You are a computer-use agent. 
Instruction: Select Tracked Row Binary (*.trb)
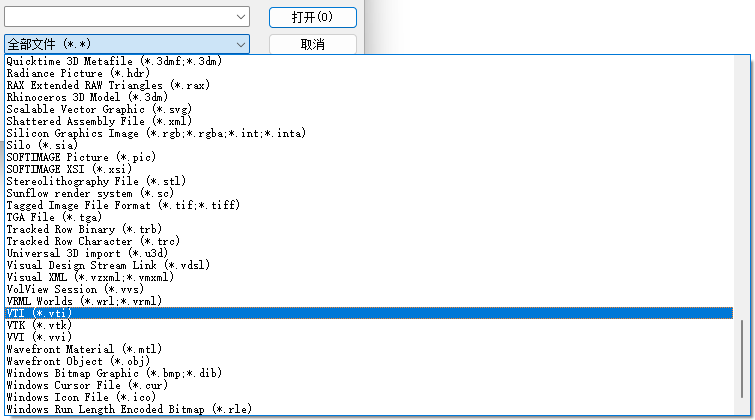tap(369, 229)
